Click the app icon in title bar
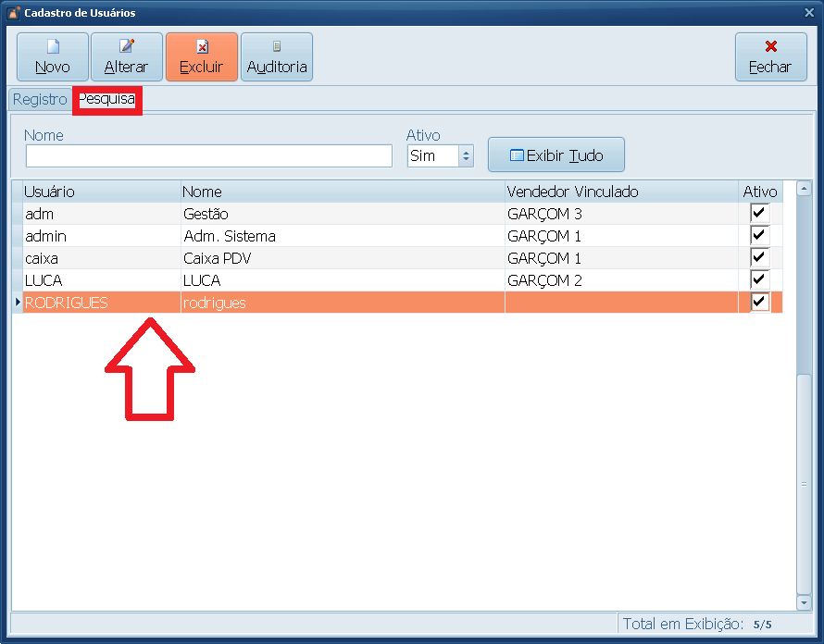Screen dimensions: 824x644 [x=13, y=13]
